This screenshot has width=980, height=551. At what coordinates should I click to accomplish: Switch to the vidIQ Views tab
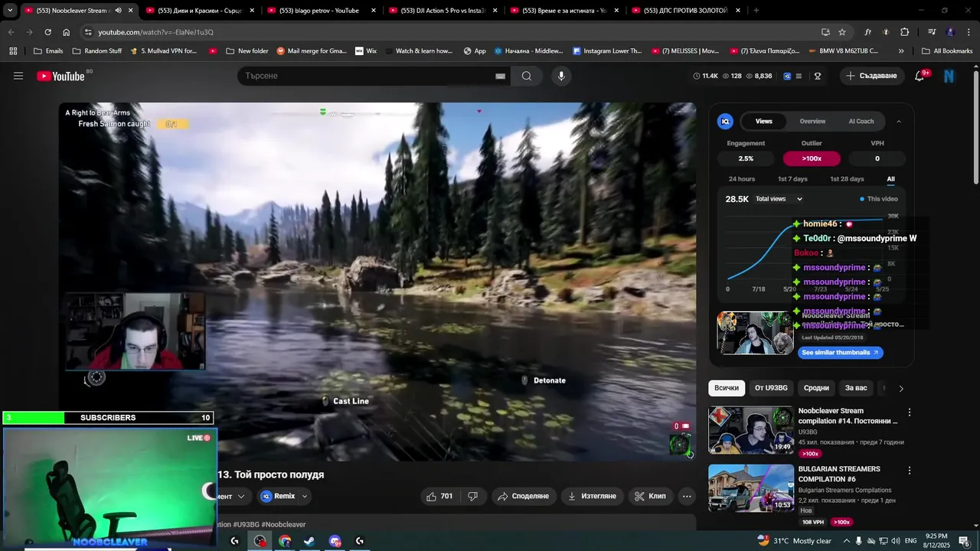[764, 122]
